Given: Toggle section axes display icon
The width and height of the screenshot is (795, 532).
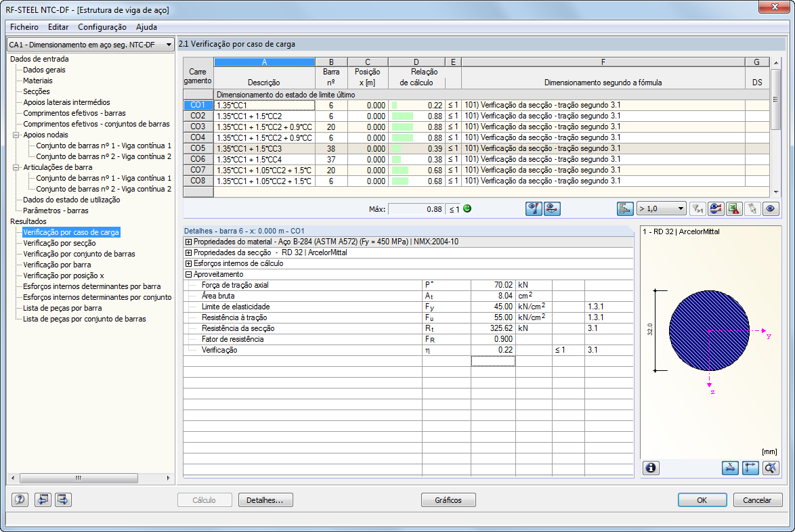Looking at the screenshot, I should [750, 468].
